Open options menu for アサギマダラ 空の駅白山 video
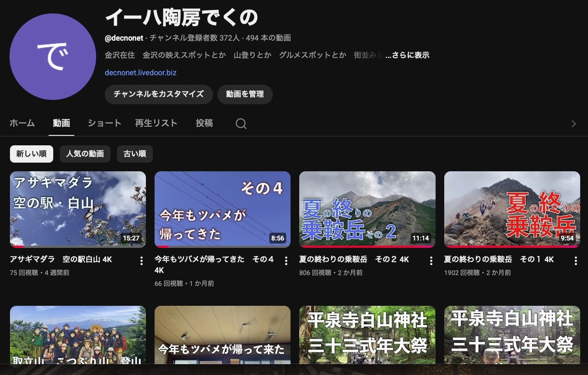Viewport: 588px width, 375px height. click(141, 260)
